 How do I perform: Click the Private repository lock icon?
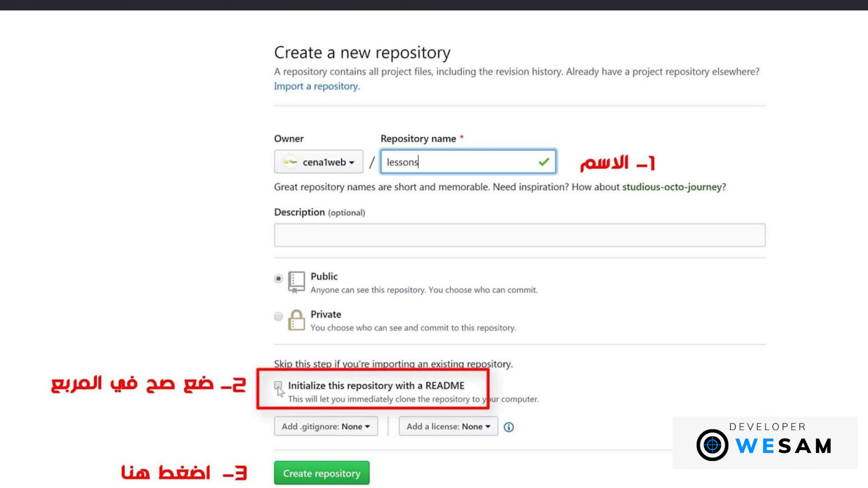[296, 320]
